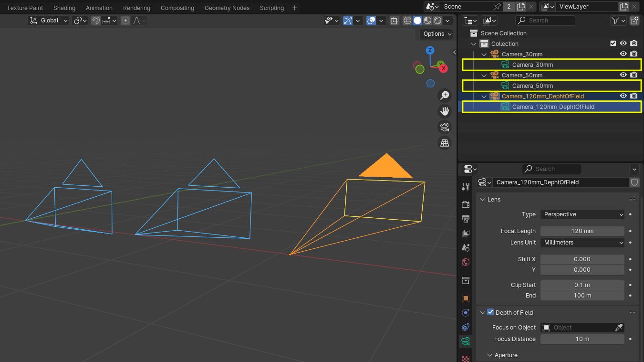Open the Output Properties tab
644x362 pixels.
point(465,219)
